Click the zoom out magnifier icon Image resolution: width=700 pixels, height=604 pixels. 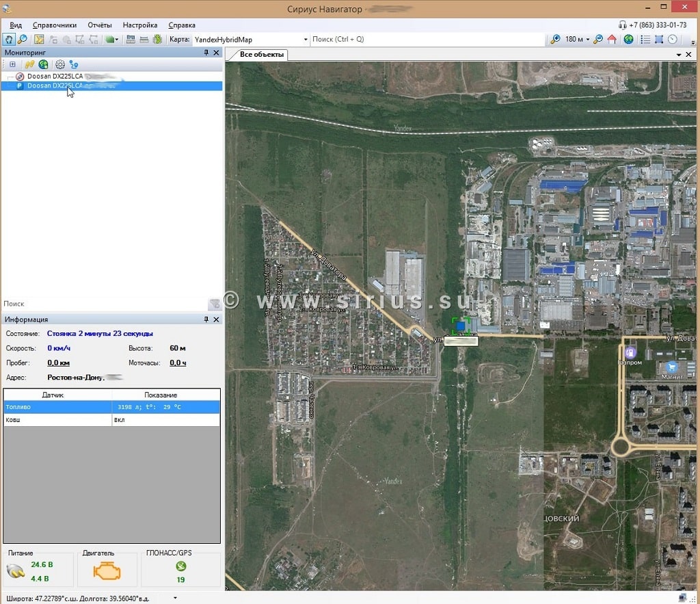tap(598, 40)
